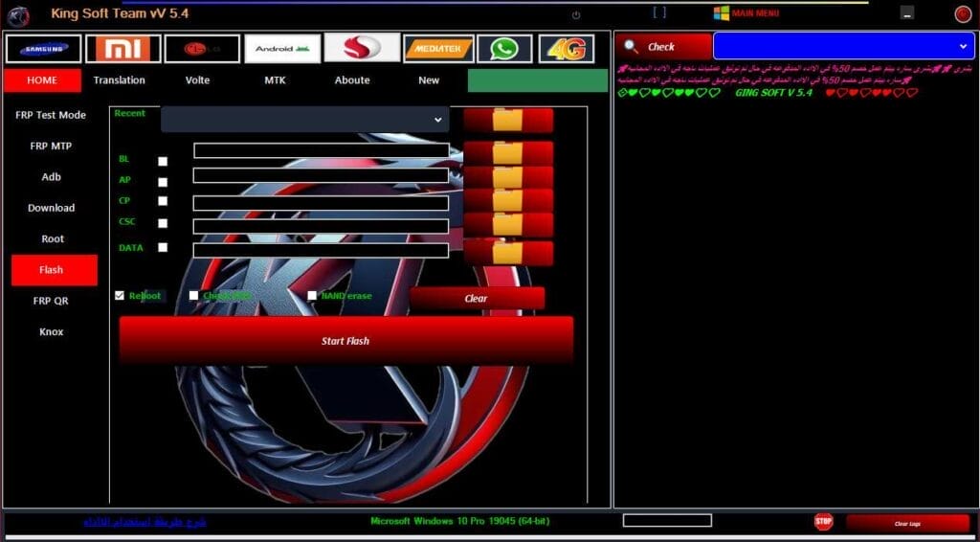
Task: Click the magnifier icon on Check button
Action: pyautogui.click(x=632, y=47)
